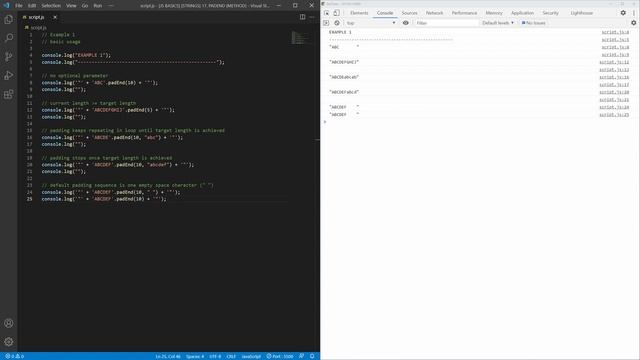Switch to the Elements tab
This screenshot has width=640, height=360.
click(x=359, y=13)
